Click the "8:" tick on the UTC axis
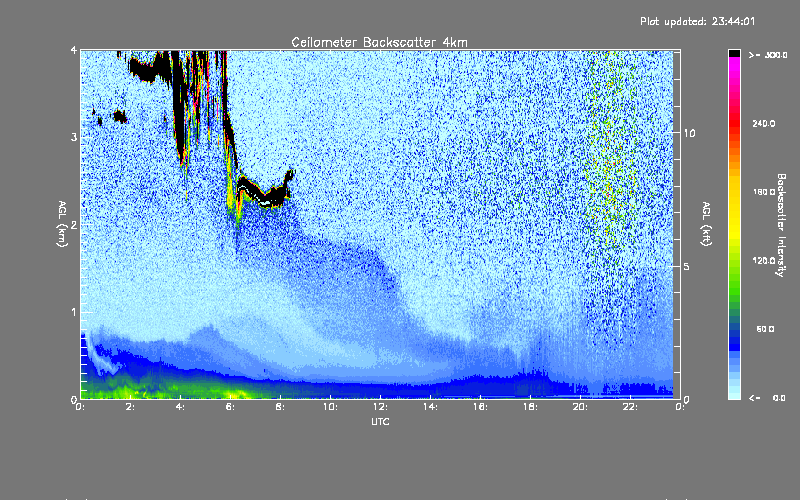The image size is (800, 500). tap(281, 407)
